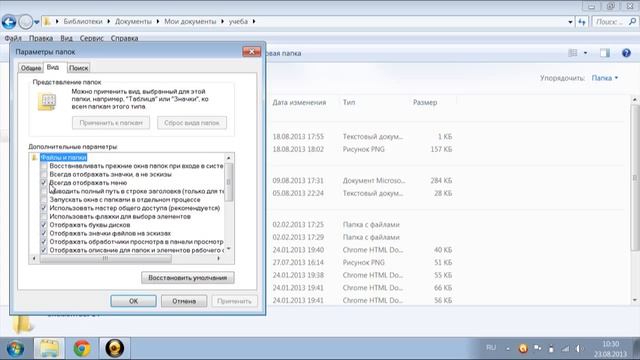This screenshot has width=640, height=360.
Task: Click Документы in the address path
Action: 133,21
